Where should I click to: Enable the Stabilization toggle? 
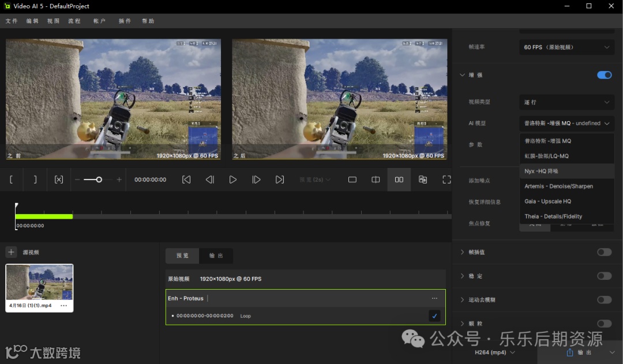coord(605,276)
